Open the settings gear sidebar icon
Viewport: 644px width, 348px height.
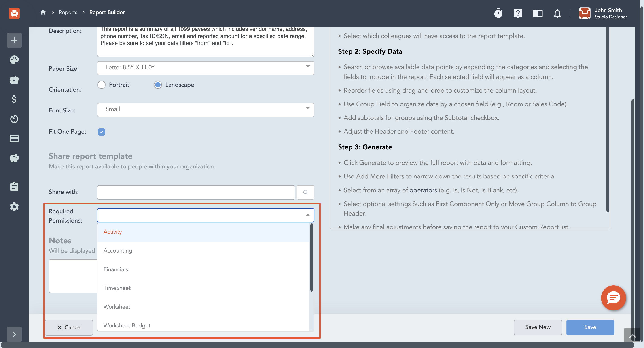click(x=14, y=206)
